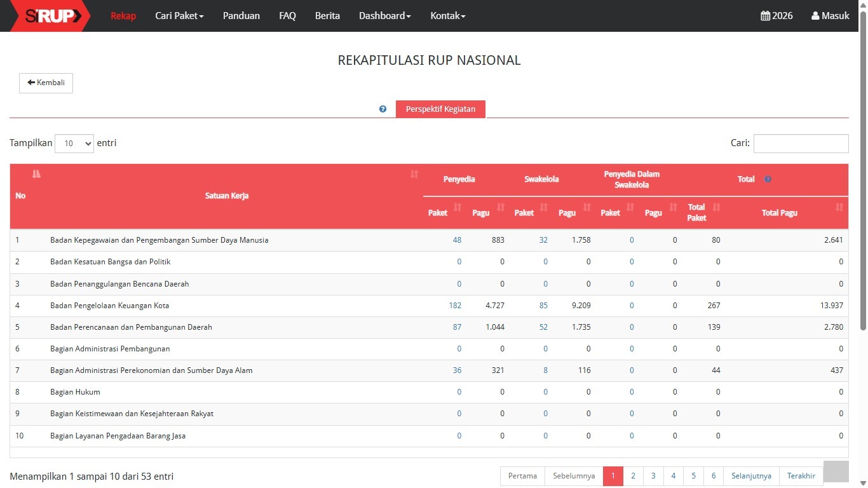Select the Perspektif Kegiatan tab
Image resolution: width=868 pixels, height=488 pixels.
[x=440, y=109]
